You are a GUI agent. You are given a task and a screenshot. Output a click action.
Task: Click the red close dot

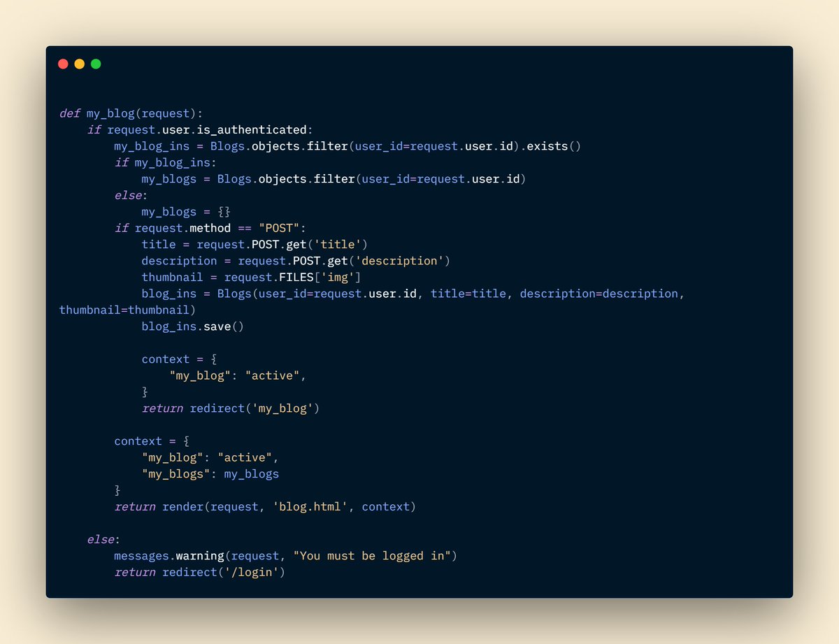point(63,64)
